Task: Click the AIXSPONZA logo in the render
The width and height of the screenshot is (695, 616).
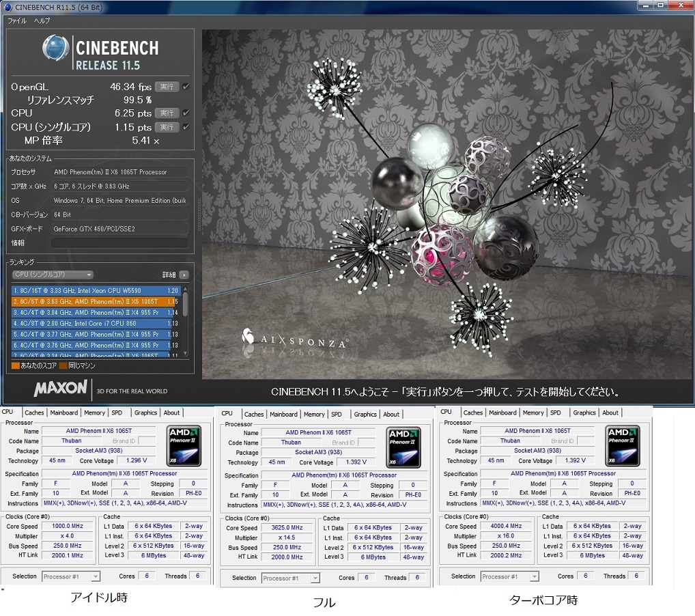Action: (x=294, y=339)
